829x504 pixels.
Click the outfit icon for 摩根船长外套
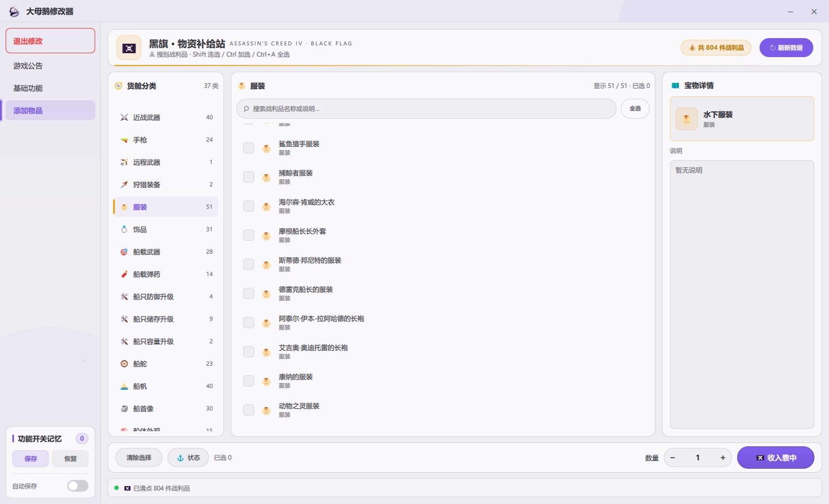pos(267,235)
